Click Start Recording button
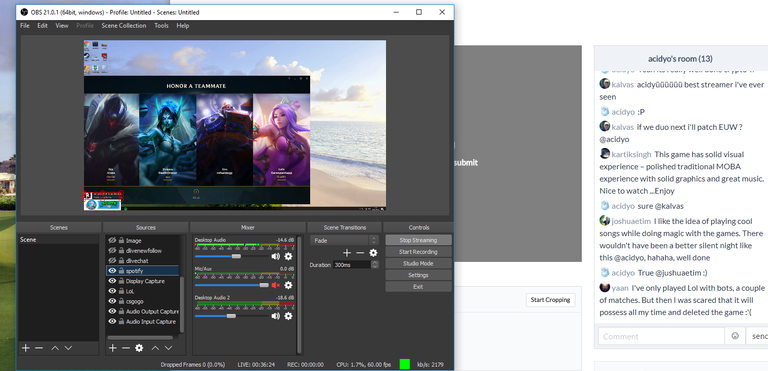The height and width of the screenshot is (371, 768). point(418,252)
